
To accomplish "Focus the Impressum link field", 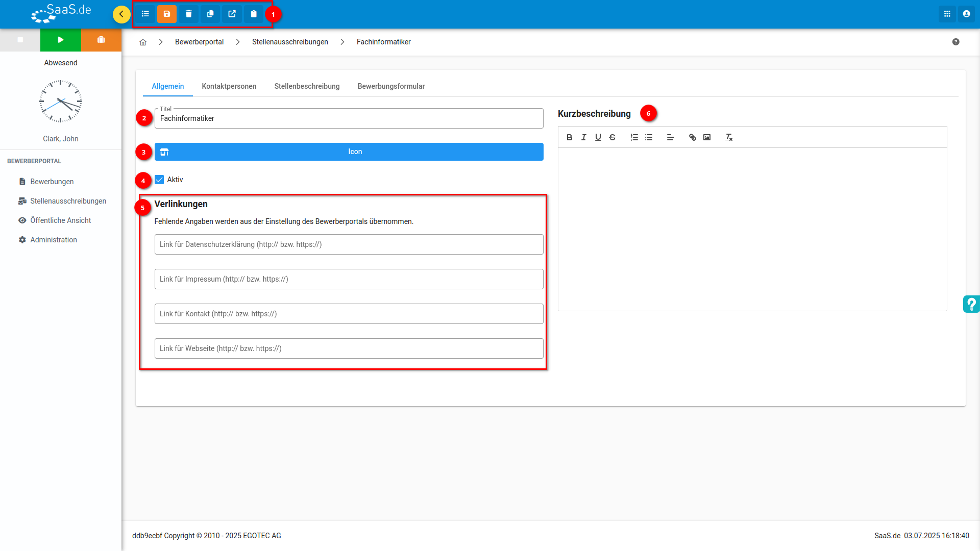I will (349, 279).
